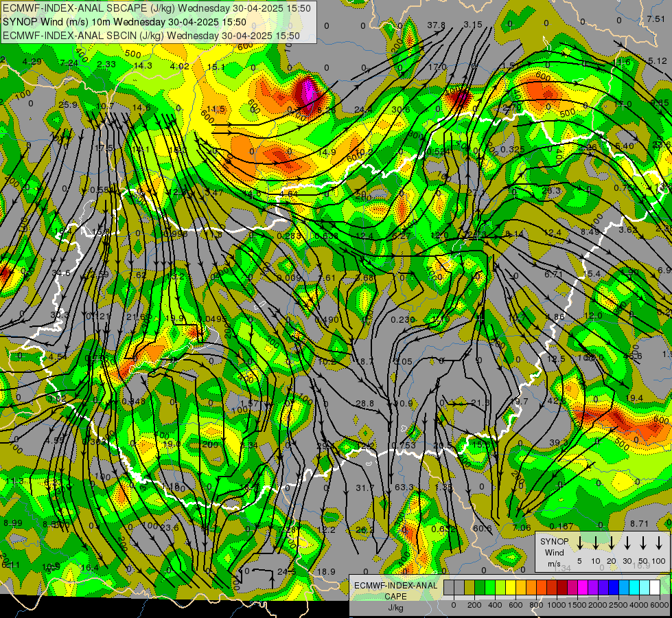The width and height of the screenshot is (672, 618).
Task: Select the olive CAPE legend swatch
Action: (470, 587)
